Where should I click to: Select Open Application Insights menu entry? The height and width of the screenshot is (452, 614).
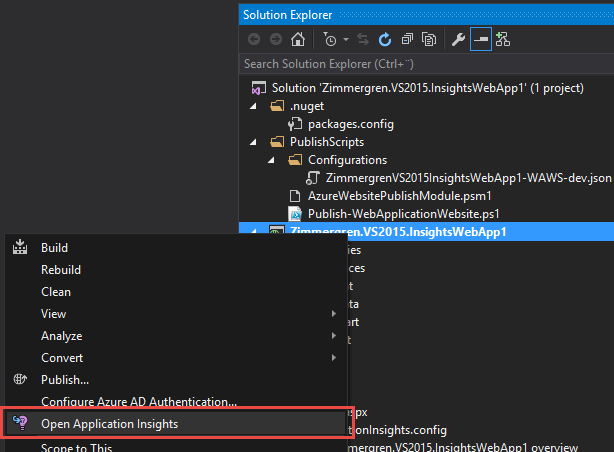110,424
